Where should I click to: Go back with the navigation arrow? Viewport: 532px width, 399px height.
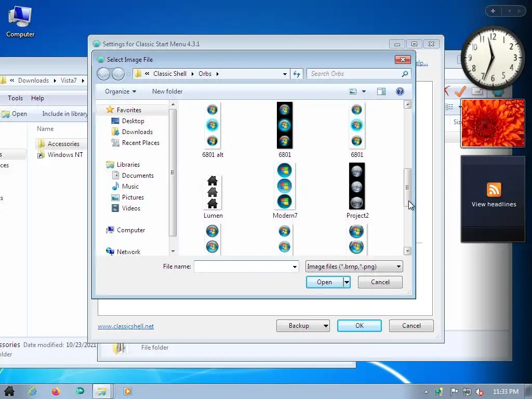click(103, 74)
